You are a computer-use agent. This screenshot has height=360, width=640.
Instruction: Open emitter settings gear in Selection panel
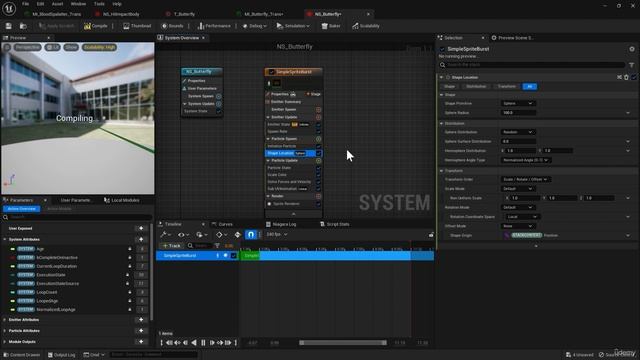click(x=632, y=49)
